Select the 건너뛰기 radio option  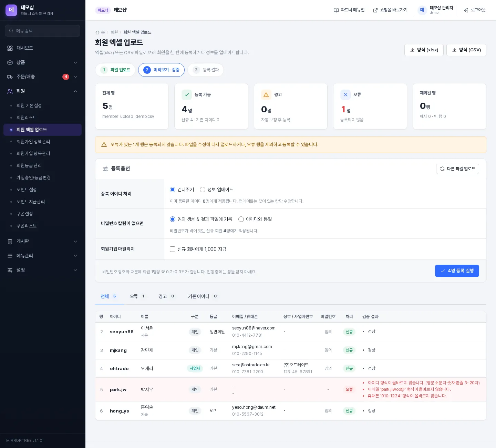point(173,190)
